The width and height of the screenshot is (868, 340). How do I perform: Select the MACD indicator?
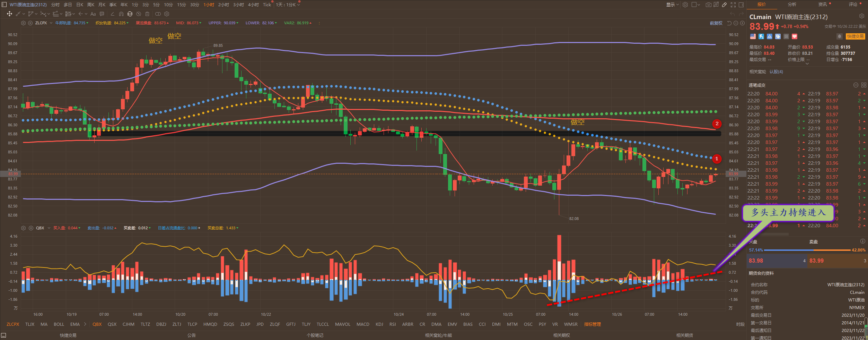[363, 324]
